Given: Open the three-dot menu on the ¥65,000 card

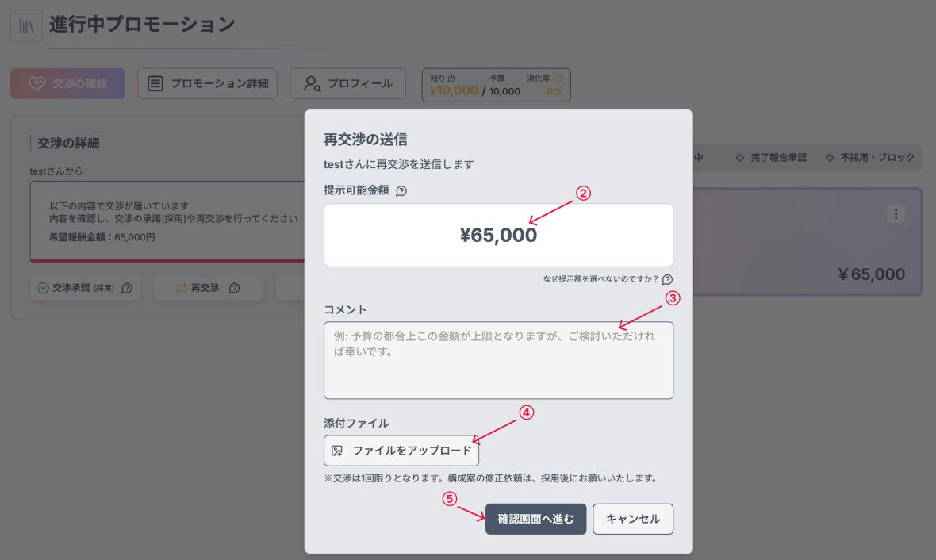Looking at the screenshot, I should [x=896, y=214].
